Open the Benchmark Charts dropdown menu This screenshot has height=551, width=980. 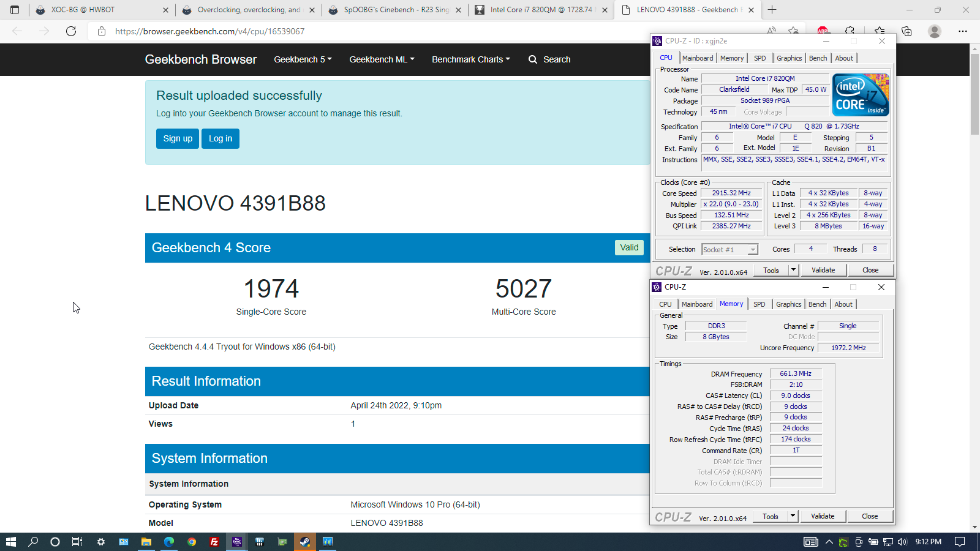pyautogui.click(x=470, y=59)
